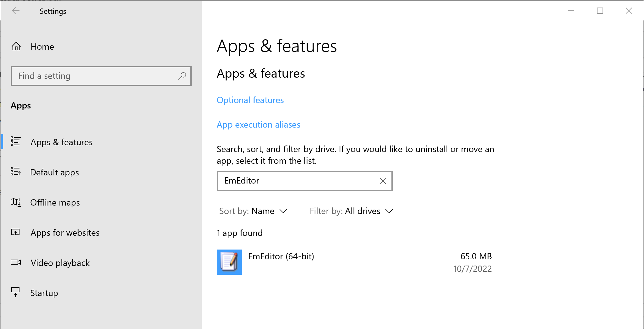Screen dimensions: 644x330
Task: Click the app search field containing EmEditor
Action: point(304,181)
